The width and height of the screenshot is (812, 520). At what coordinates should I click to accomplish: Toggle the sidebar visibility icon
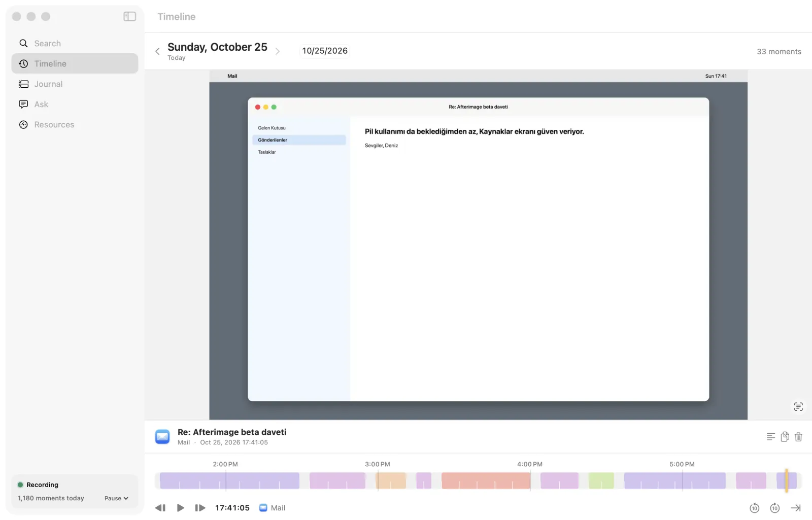(129, 17)
